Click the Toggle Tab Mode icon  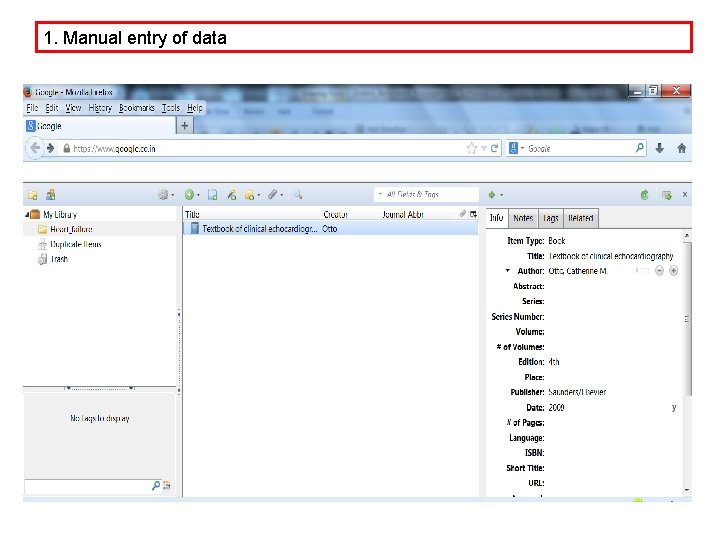click(x=667, y=195)
